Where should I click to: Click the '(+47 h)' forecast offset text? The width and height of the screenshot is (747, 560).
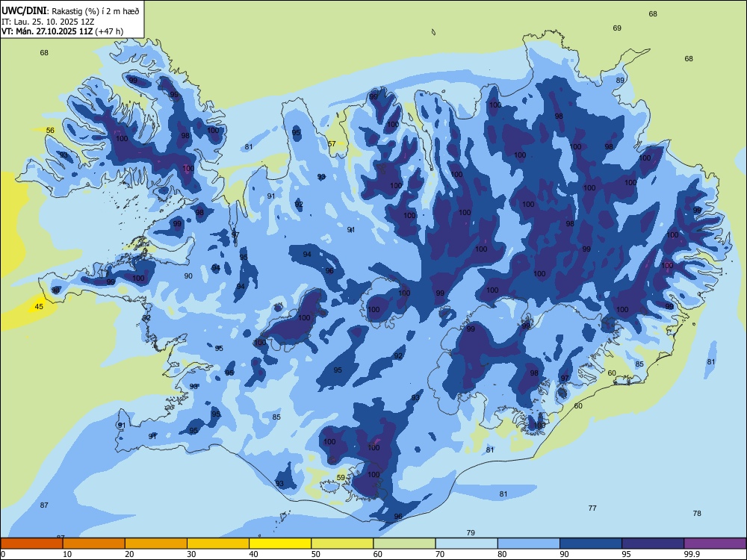point(109,31)
